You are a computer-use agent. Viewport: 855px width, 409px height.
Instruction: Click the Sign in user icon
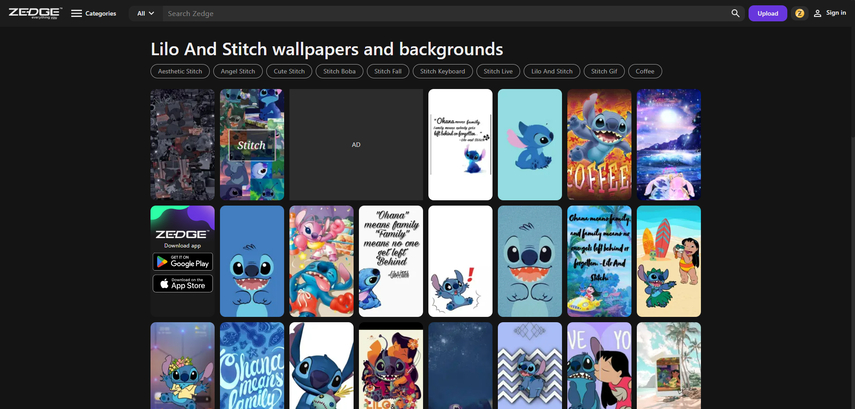point(817,14)
